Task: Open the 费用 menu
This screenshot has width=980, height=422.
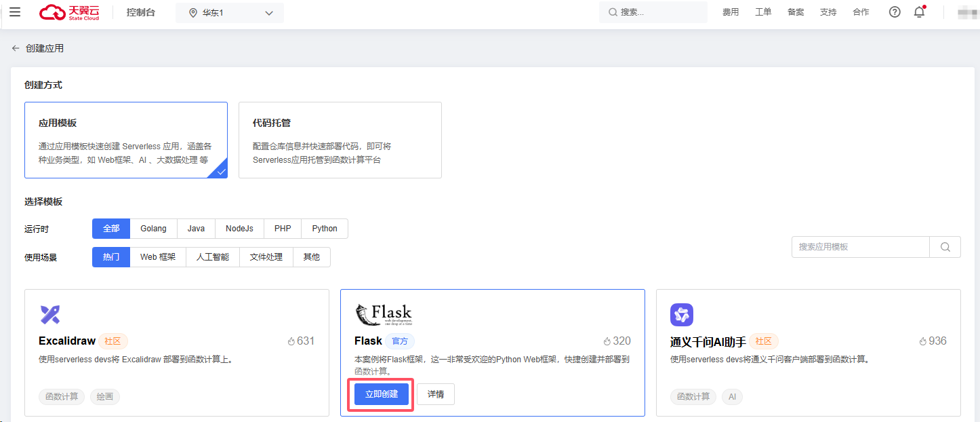Action: [x=731, y=12]
